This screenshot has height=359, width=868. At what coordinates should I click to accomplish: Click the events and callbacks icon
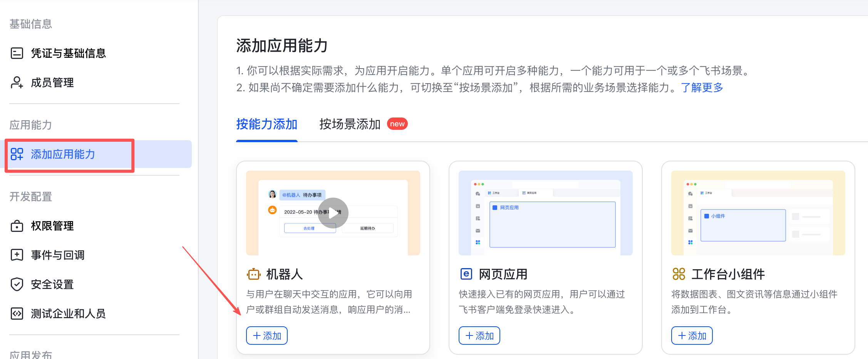click(17, 255)
